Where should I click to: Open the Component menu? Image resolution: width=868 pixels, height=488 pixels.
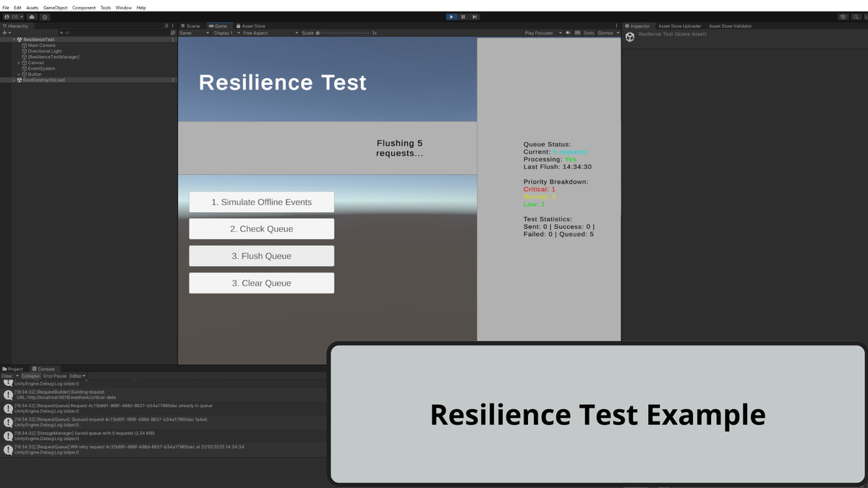coord(84,7)
